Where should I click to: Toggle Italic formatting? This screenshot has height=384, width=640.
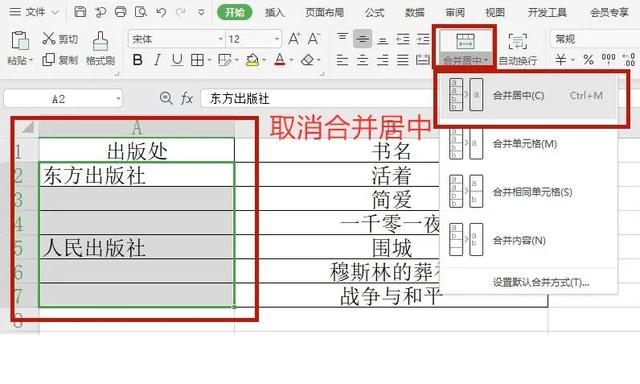[157, 60]
